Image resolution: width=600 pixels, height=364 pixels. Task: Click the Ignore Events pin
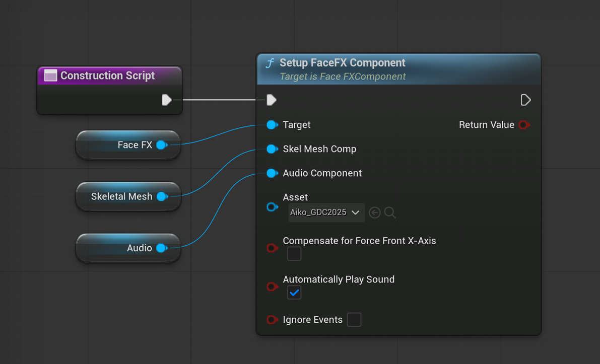[272, 319]
